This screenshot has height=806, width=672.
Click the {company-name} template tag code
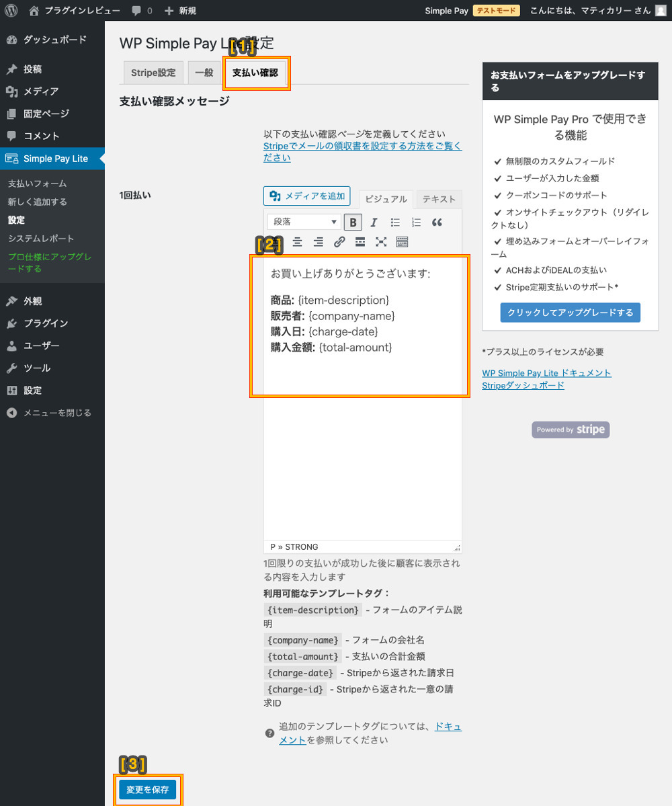coord(302,640)
